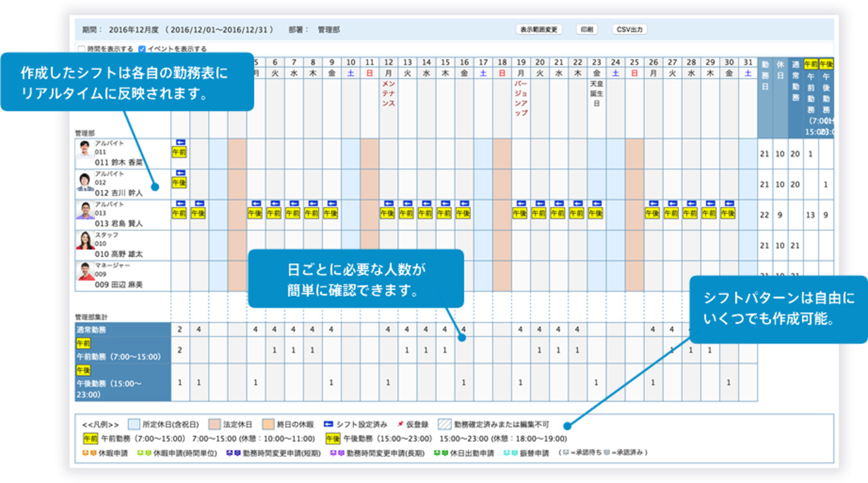Click the 午前 shift badge in 鈴木 香菜's row
The width and height of the screenshot is (868, 483).
tap(179, 152)
